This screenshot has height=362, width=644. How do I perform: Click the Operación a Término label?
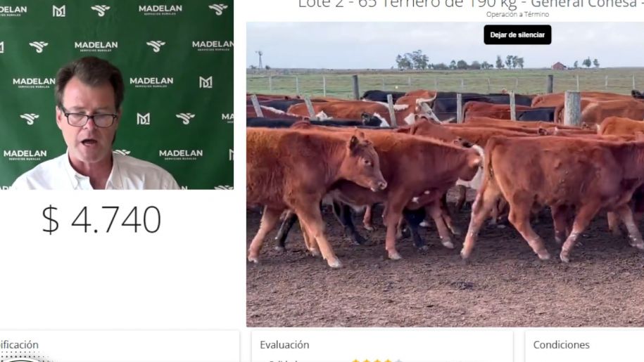point(517,14)
